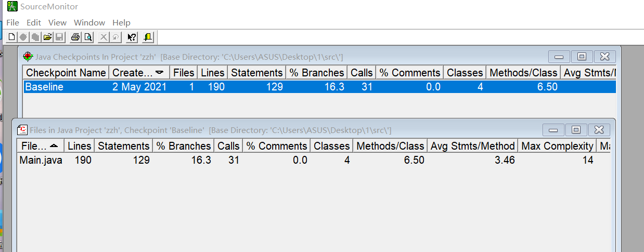Viewport: 644px width, 252px height.
Task: Create a new project with the blank page icon
Action: tap(11, 37)
